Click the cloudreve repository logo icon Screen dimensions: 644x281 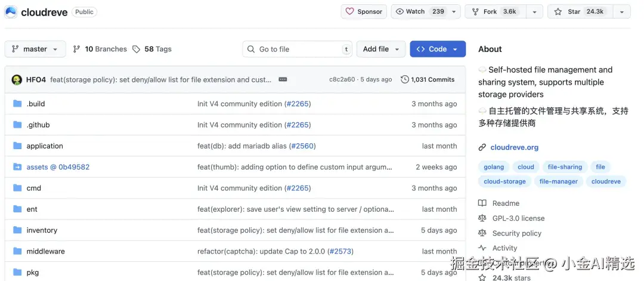pyautogui.click(x=11, y=12)
